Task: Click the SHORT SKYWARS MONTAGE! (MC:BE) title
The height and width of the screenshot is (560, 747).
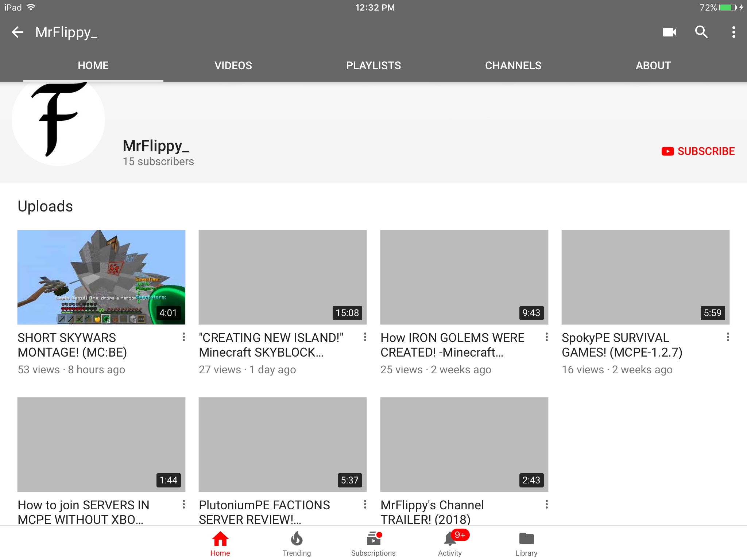Action: pyautogui.click(x=72, y=345)
